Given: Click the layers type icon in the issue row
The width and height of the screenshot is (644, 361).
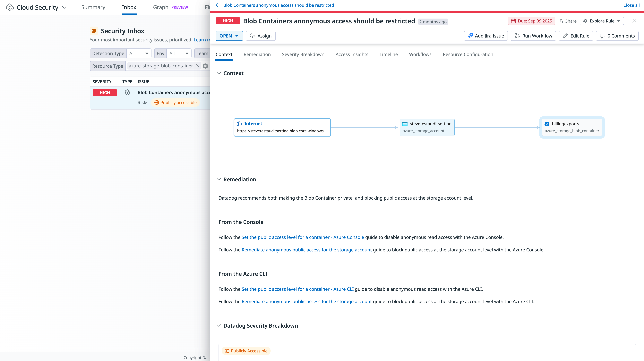Looking at the screenshot, I should click(x=127, y=92).
